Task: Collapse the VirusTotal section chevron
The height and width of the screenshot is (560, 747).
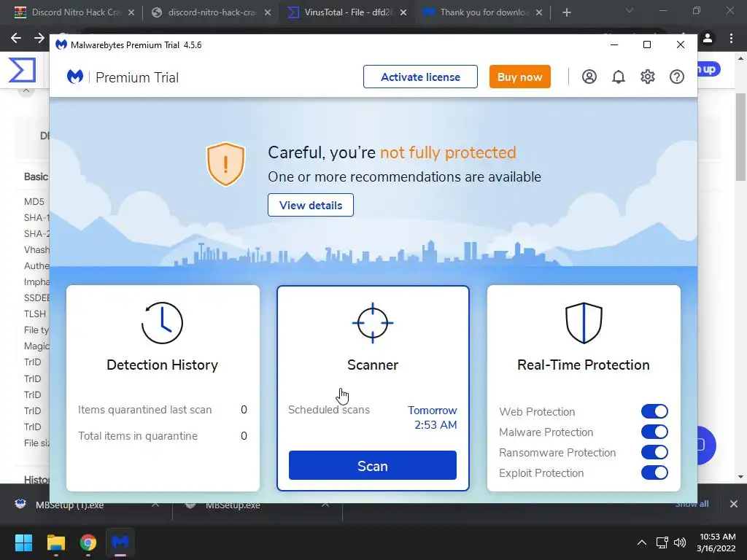Action: click(26, 90)
